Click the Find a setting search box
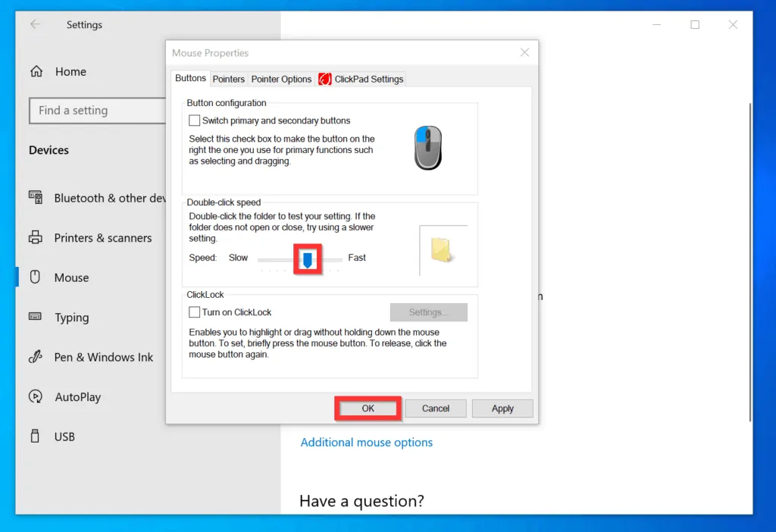 [97, 111]
